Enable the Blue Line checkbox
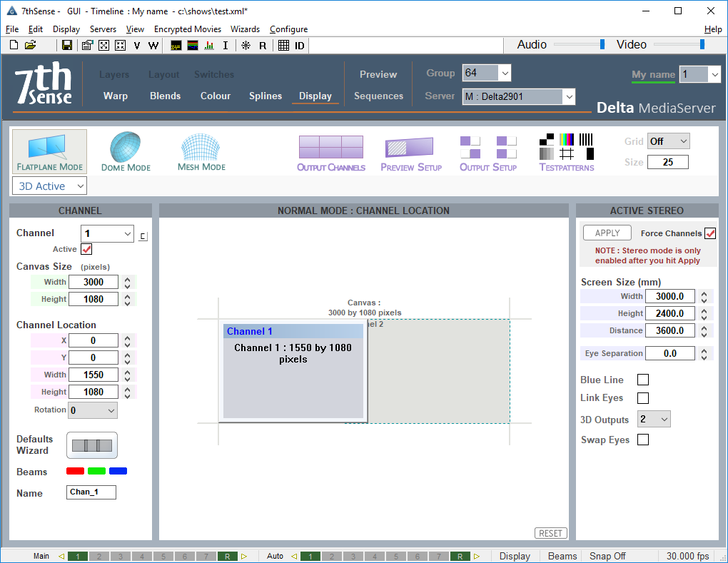728x563 pixels. [643, 380]
